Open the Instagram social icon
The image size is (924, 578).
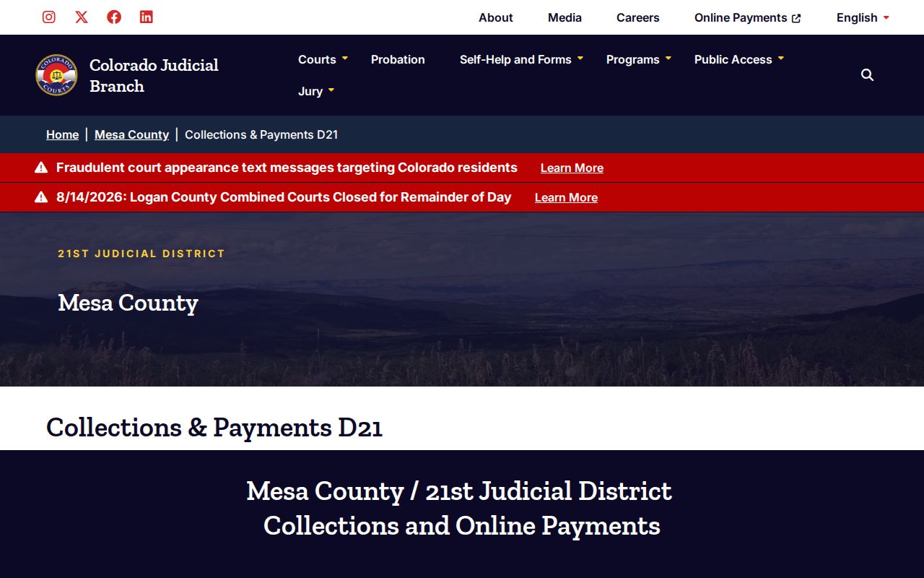[x=49, y=17]
